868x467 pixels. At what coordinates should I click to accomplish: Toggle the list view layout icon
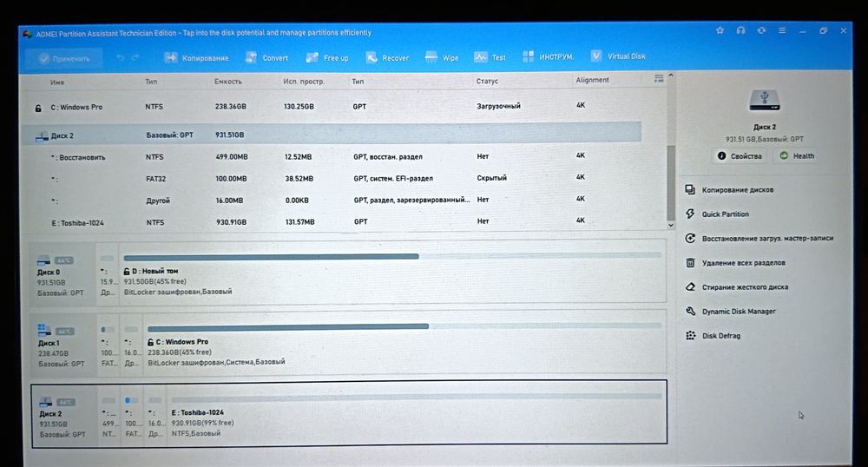(659, 79)
